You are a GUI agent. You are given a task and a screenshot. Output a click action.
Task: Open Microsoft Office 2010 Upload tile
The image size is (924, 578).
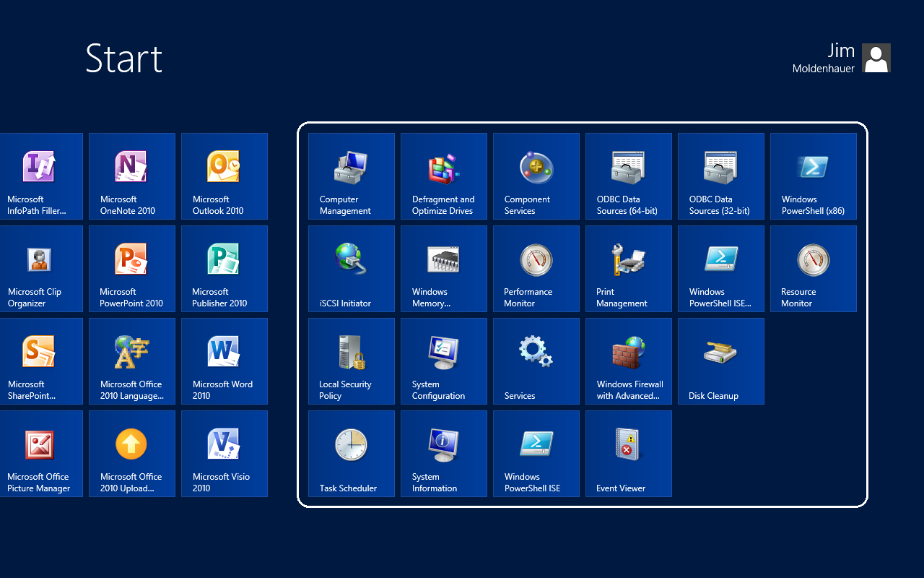(x=132, y=454)
